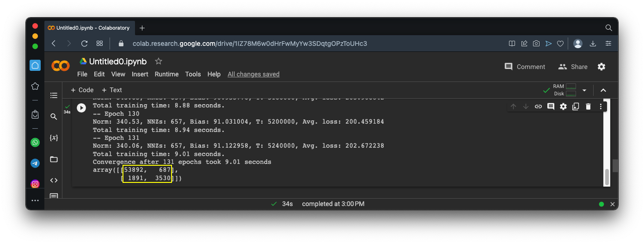Add page to bookmarks heart icon
The width and height of the screenshot is (644, 244).
click(560, 44)
